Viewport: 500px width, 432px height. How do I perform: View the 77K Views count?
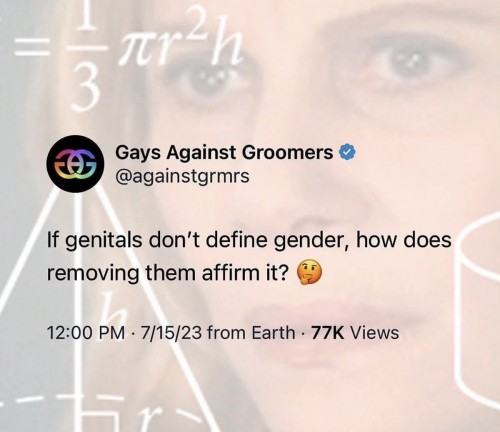pos(355,333)
